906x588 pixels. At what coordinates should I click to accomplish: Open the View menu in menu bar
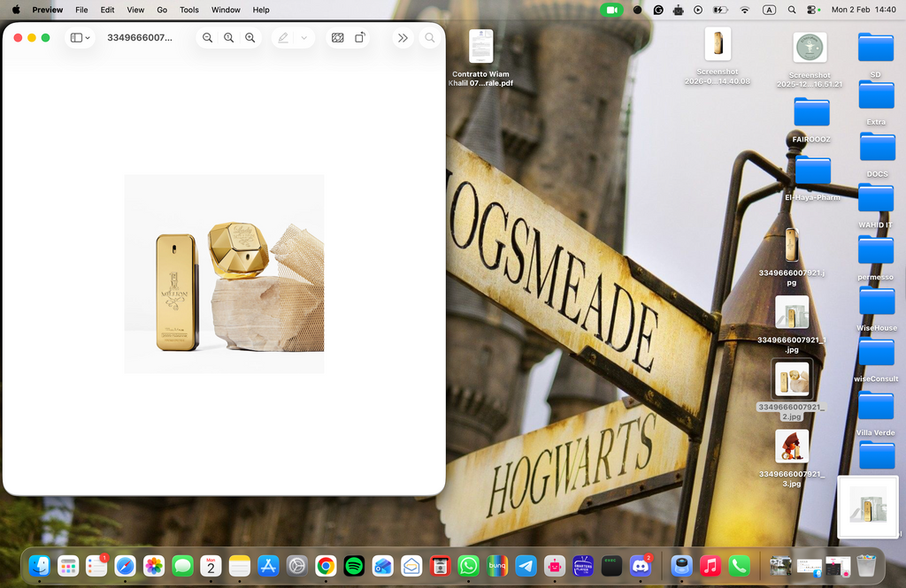(x=135, y=10)
